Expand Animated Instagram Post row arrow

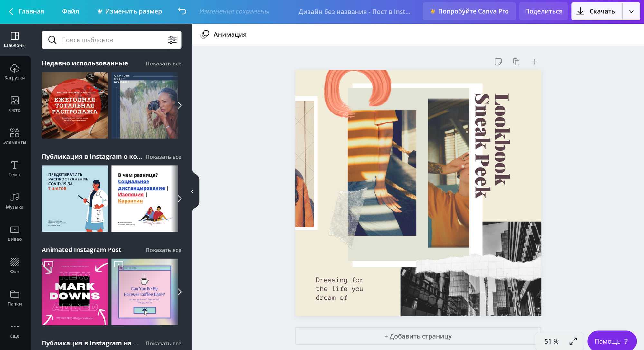coord(180,292)
